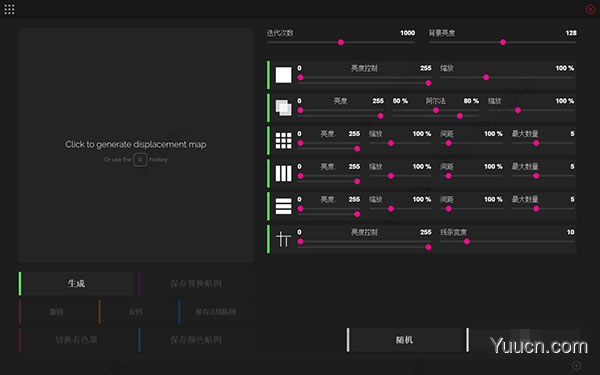
Task: Click the 间距 spacing handle in grid shape row
Action: 448,143
